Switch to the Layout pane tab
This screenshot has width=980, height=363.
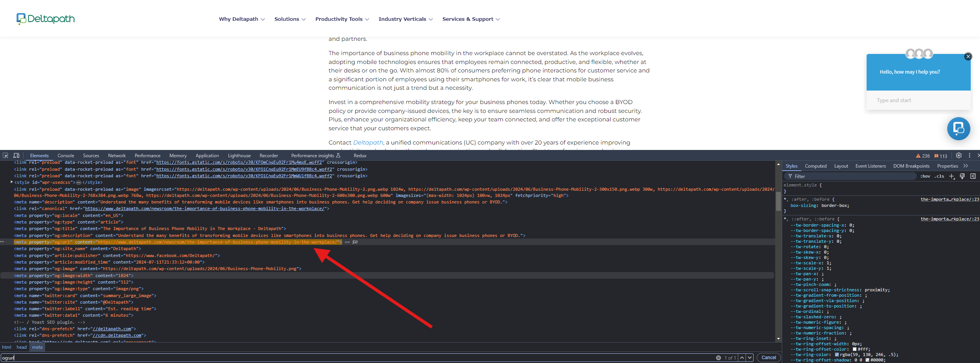tap(841, 166)
